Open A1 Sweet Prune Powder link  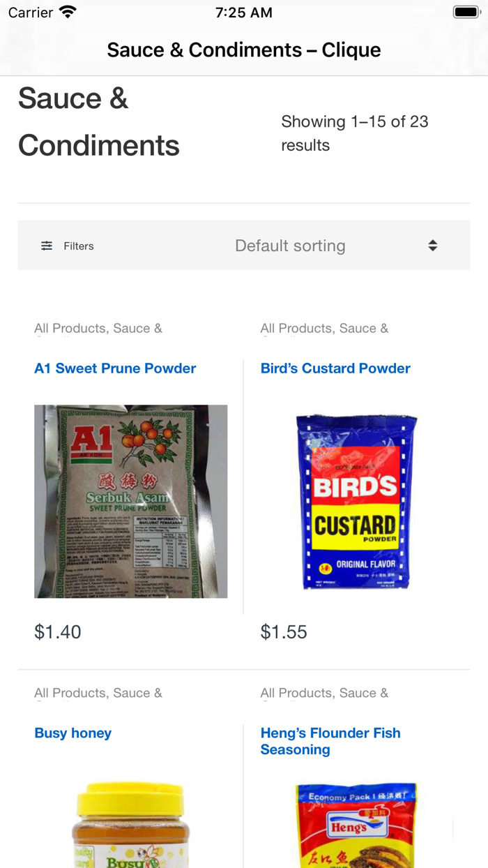(x=115, y=368)
